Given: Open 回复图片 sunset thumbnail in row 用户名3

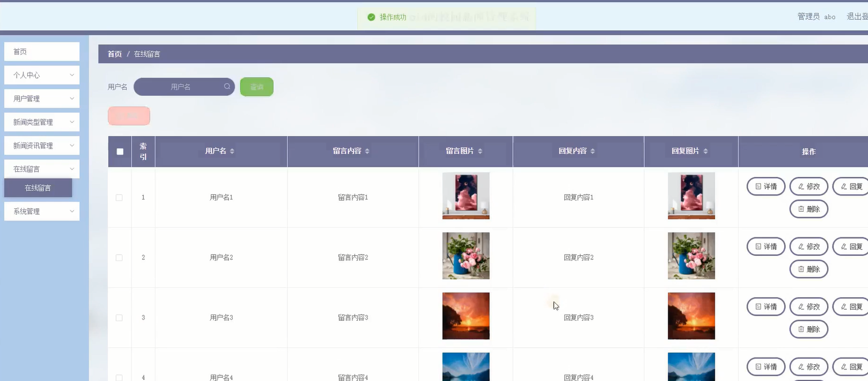Looking at the screenshot, I should [x=691, y=316].
